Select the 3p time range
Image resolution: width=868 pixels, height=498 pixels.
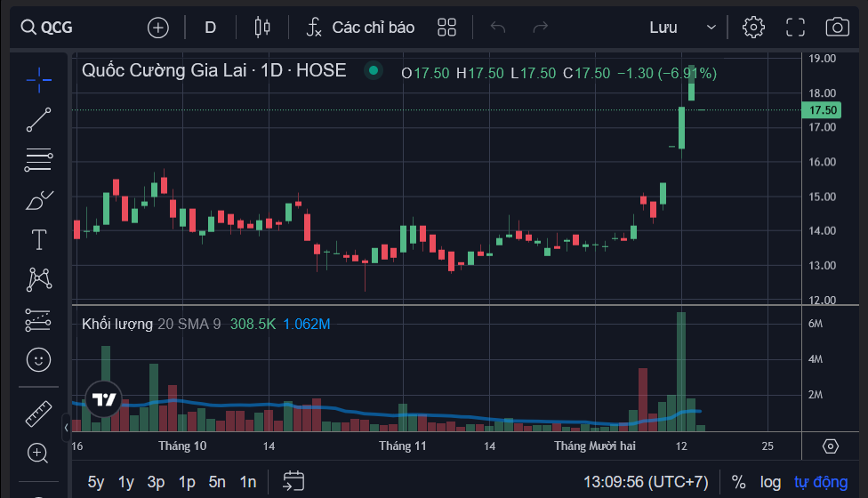tap(156, 482)
